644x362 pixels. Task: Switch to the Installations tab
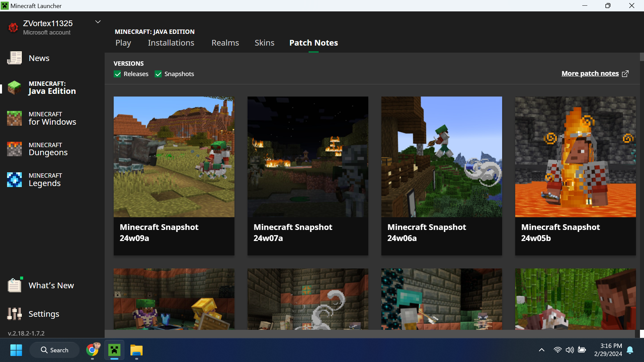(x=171, y=43)
